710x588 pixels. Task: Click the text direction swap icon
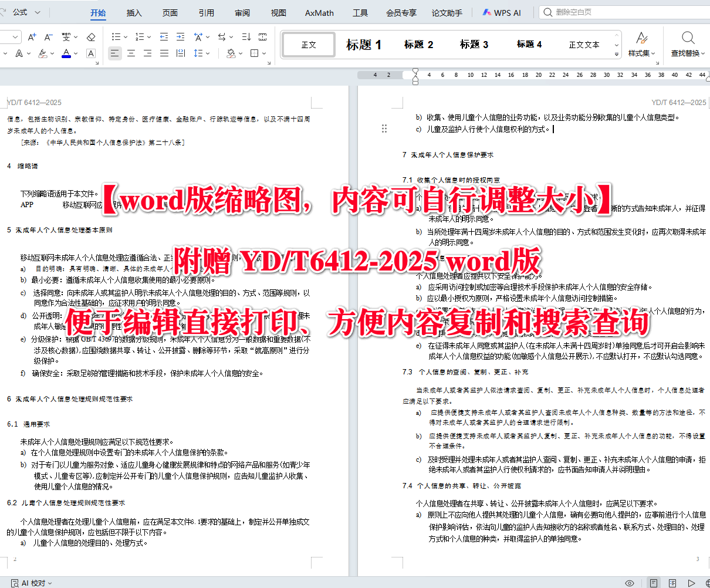(222, 36)
